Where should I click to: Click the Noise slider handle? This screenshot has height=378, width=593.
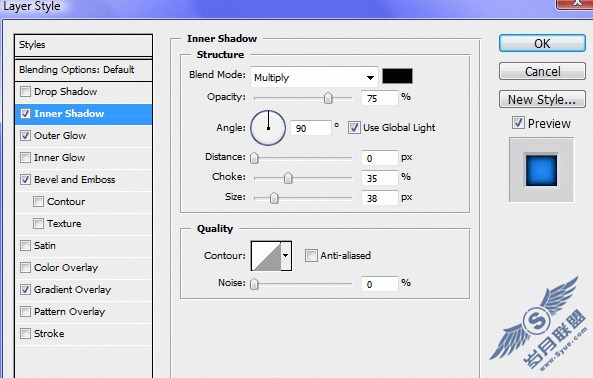[x=255, y=284]
